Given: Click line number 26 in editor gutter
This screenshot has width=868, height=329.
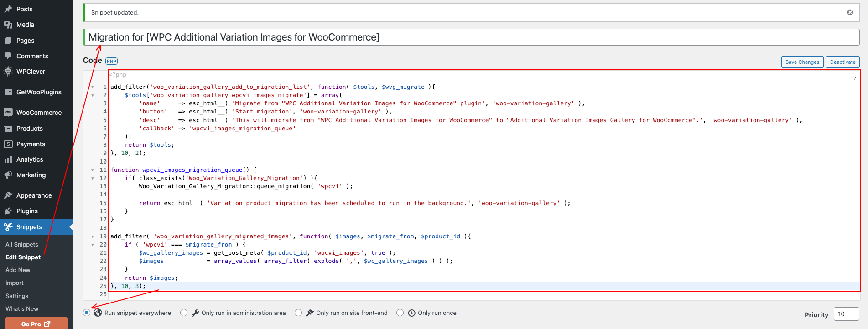Looking at the screenshot, I should (x=103, y=294).
